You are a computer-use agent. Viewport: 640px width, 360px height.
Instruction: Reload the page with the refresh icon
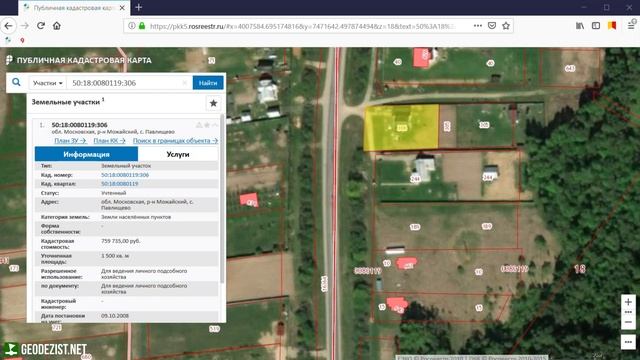point(40,26)
